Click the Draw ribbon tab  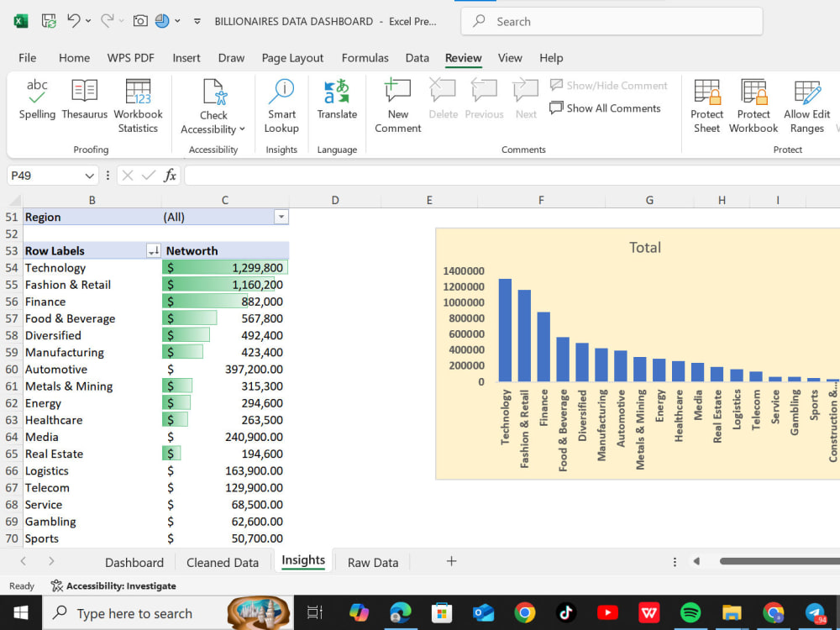(x=231, y=58)
